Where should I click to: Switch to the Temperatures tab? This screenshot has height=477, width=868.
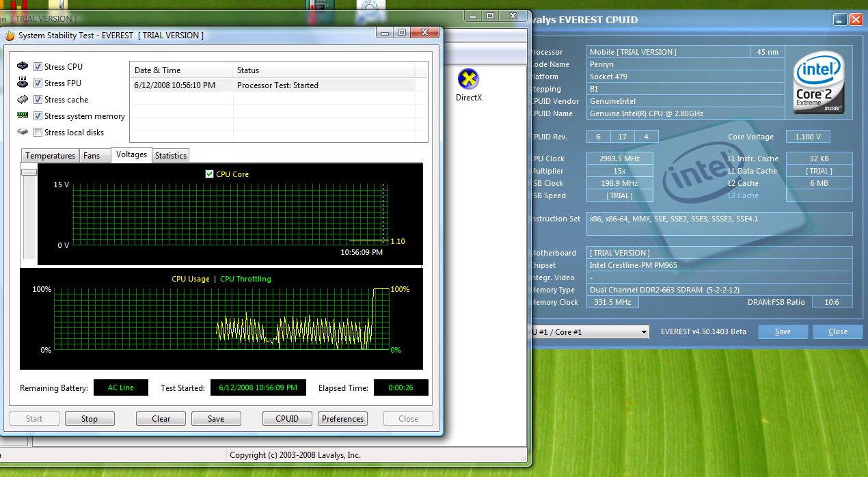coord(50,155)
